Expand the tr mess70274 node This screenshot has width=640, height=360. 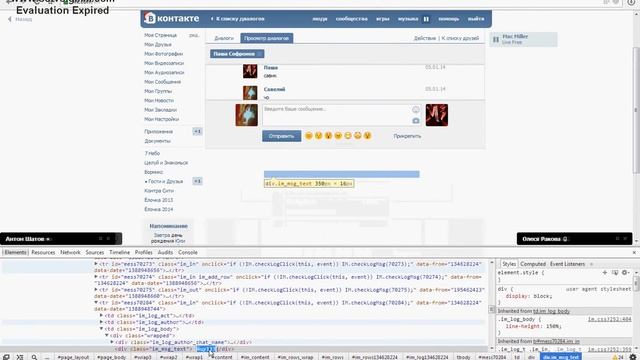pyautogui.click(x=96, y=277)
